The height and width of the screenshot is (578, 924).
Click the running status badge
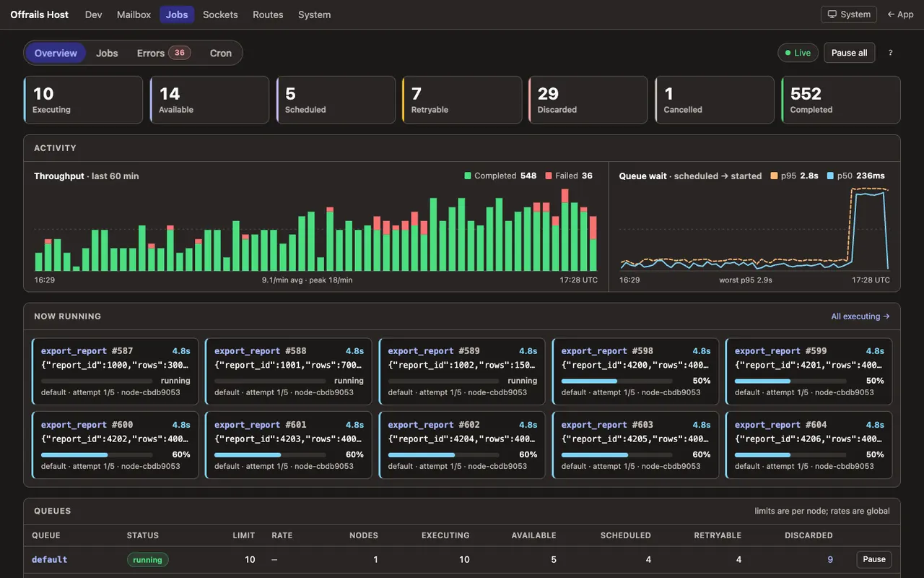tap(148, 560)
